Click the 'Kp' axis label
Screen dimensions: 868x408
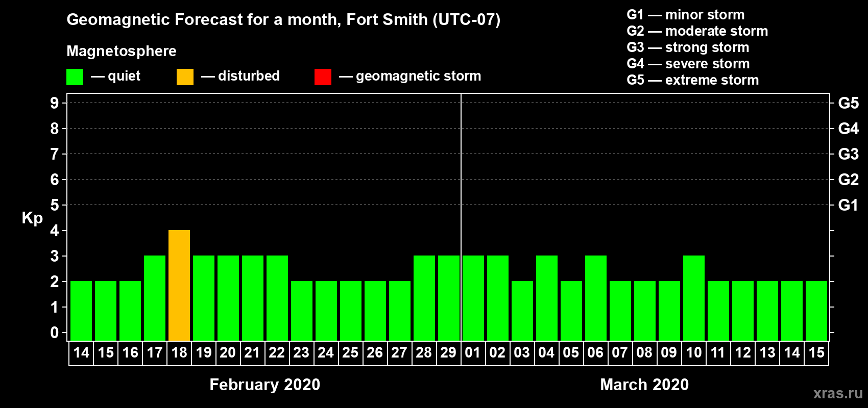point(32,218)
